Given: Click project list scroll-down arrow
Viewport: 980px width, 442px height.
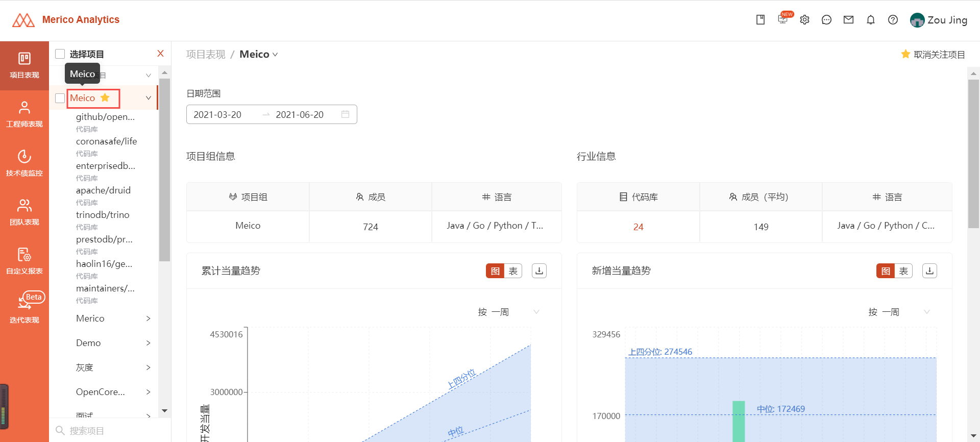Looking at the screenshot, I should 164,411.
